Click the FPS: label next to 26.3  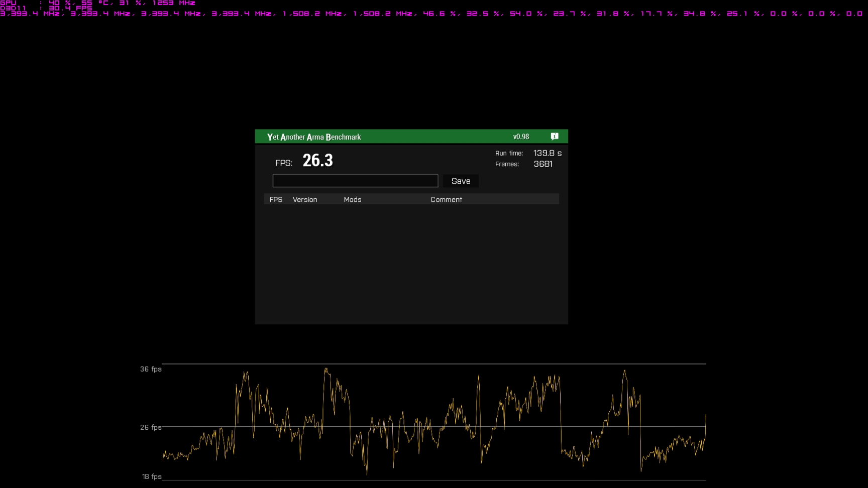(284, 163)
